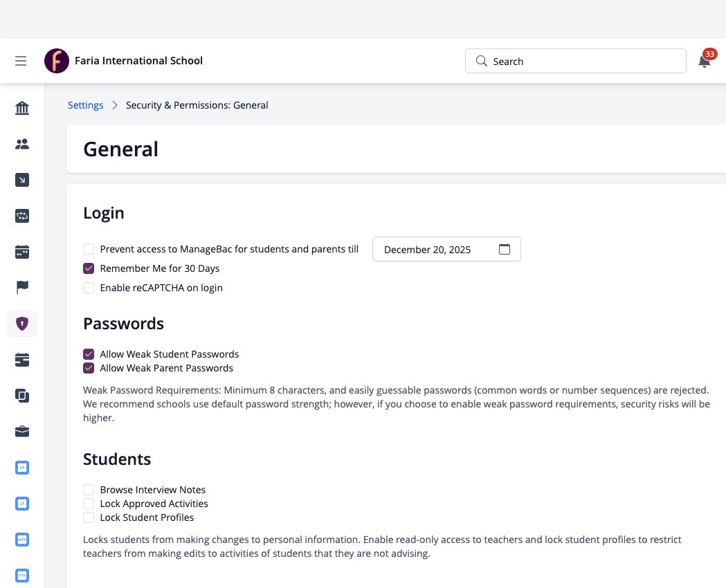Select the calendar sidebar icon

21,252
